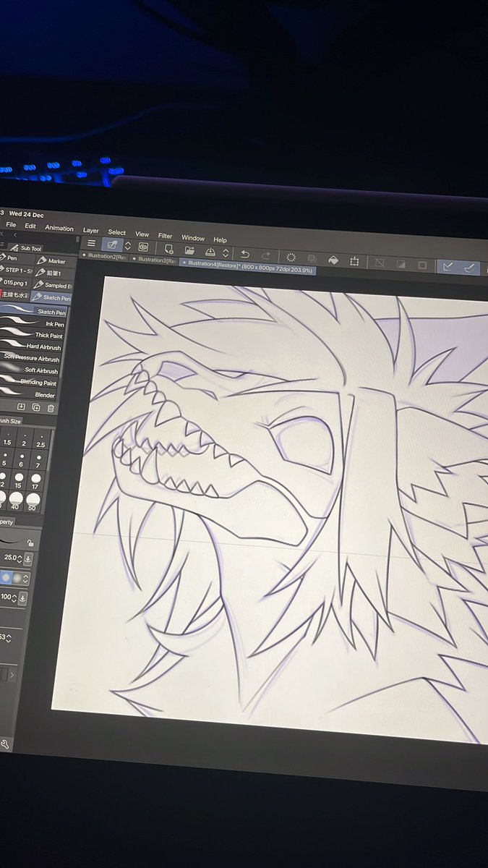Viewport: 488px width, 868px height.
Task: Click the eye-shaped icon in command bar
Action: 143,247
